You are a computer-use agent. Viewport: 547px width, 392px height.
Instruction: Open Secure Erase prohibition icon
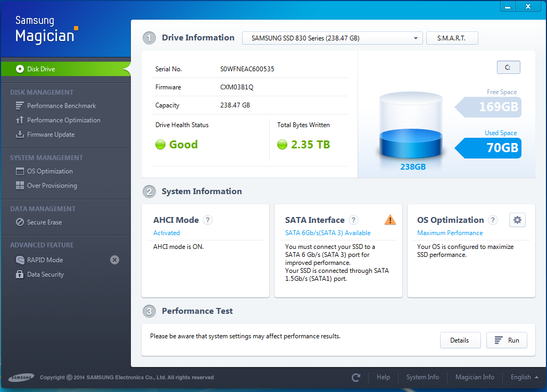20,222
